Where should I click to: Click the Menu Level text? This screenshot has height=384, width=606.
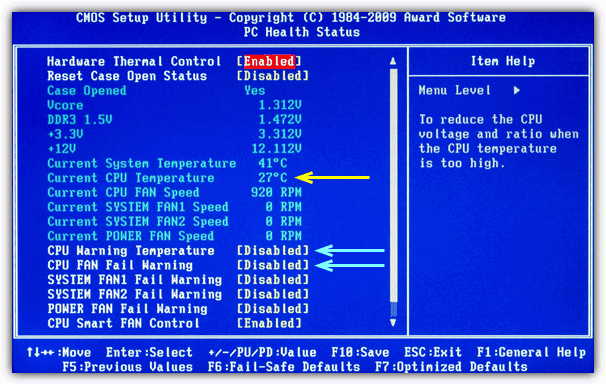(x=454, y=90)
